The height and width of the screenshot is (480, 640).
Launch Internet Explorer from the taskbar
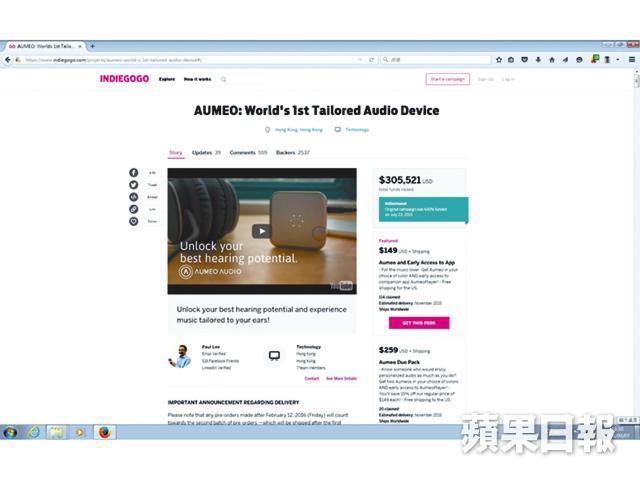click(34, 432)
